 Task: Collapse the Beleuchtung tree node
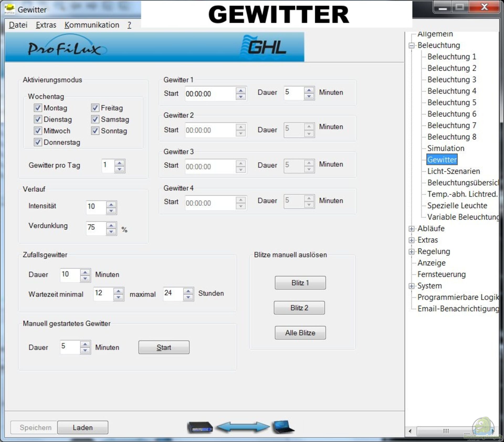click(411, 45)
